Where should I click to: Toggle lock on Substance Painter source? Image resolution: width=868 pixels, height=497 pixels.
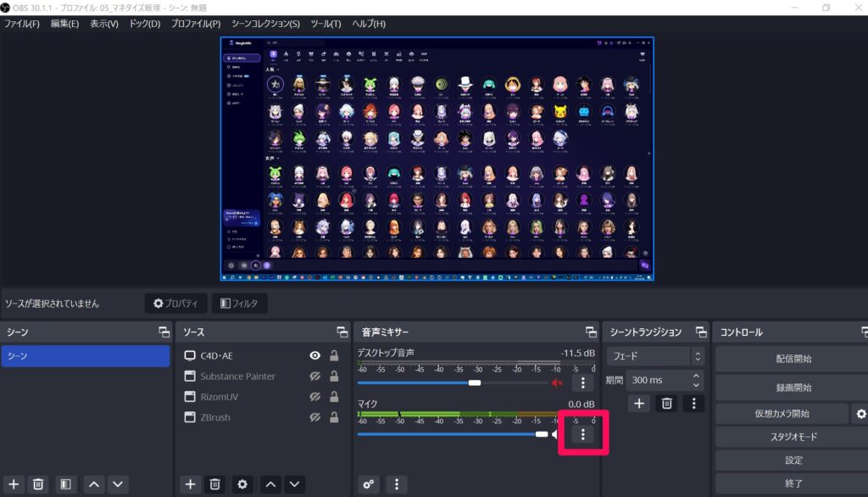[x=334, y=377]
